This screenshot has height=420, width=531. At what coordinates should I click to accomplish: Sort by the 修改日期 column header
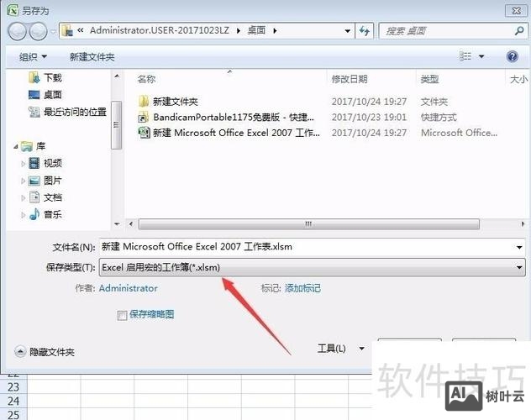tap(349, 79)
